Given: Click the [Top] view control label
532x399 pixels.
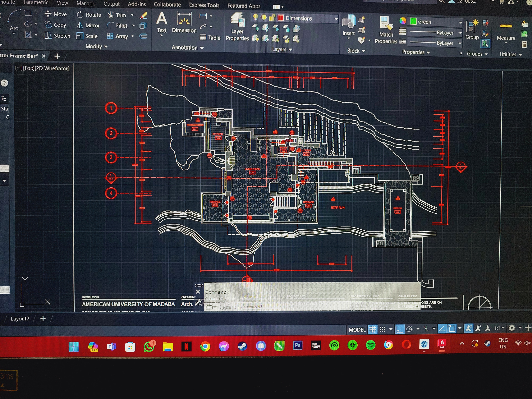Looking at the screenshot, I should [x=29, y=68].
